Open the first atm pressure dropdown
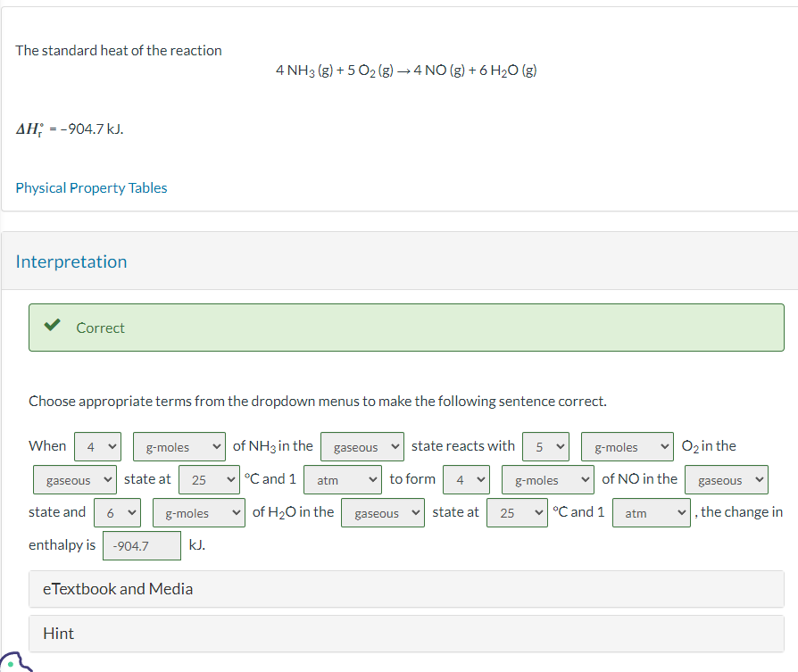This screenshot has height=672, width=798. pyautogui.click(x=342, y=479)
